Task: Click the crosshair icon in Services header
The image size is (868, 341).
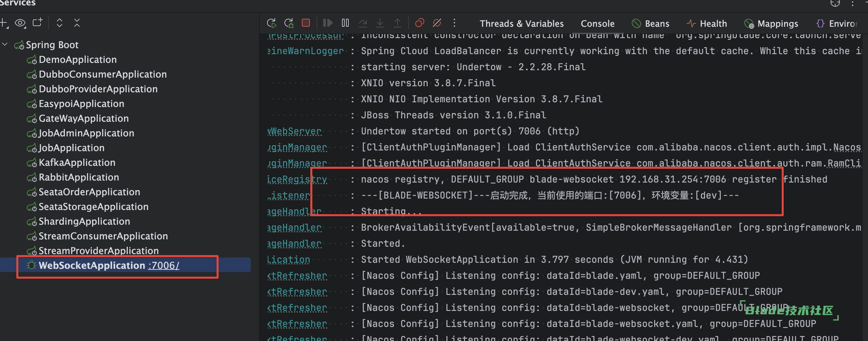Action: pos(835,3)
